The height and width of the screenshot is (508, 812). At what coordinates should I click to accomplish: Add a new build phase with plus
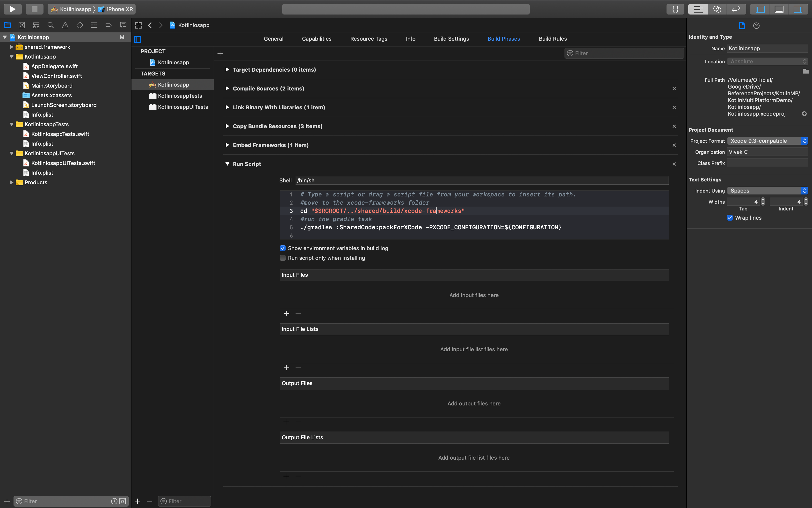220,53
